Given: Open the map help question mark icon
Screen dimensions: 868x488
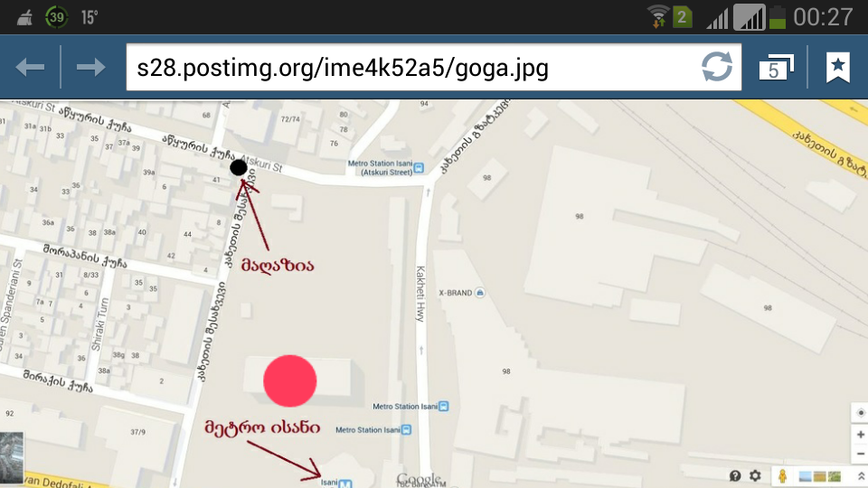Looking at the screenshot, I should coord(734,476).
